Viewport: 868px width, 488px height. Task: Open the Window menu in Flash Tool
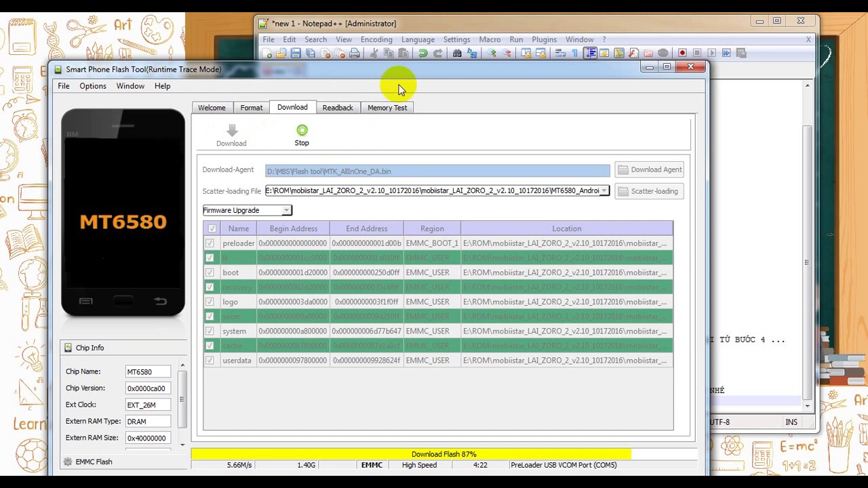[130, 86]
